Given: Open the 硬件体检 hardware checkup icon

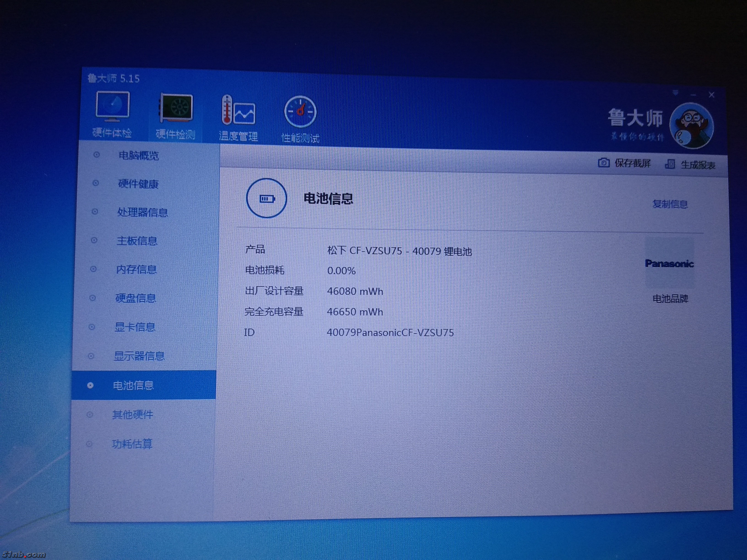Looking at the screenshot, I should coord(112,107).
